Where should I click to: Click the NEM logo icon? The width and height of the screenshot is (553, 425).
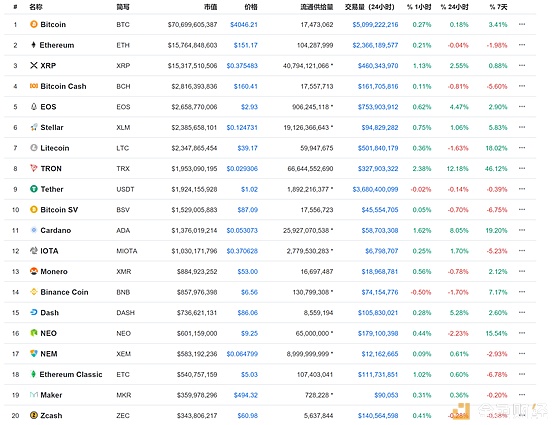point(34,353)
